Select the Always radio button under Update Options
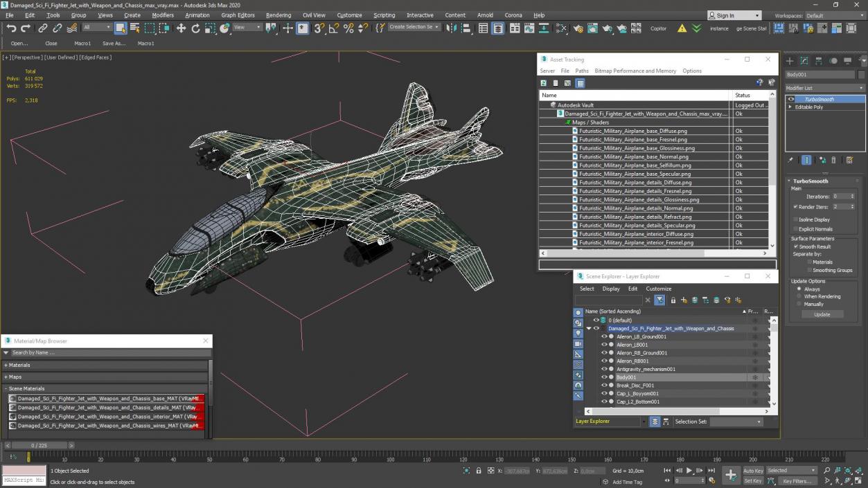The image size is (868, 488). pos(798,289)
